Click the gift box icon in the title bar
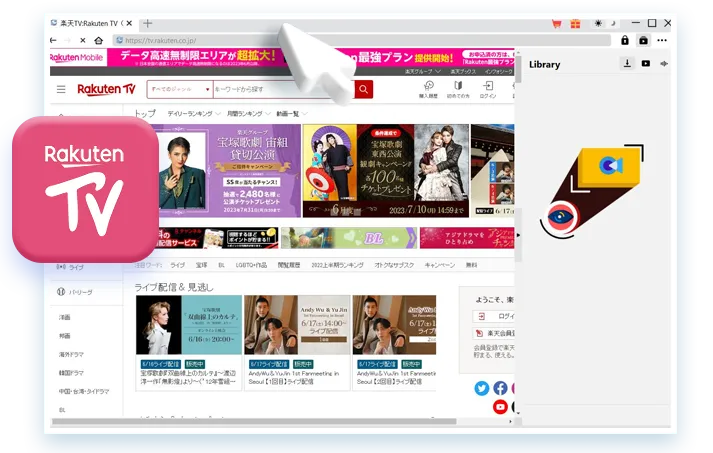This screenshot has width=713, height=453. (x=575, y=24)
